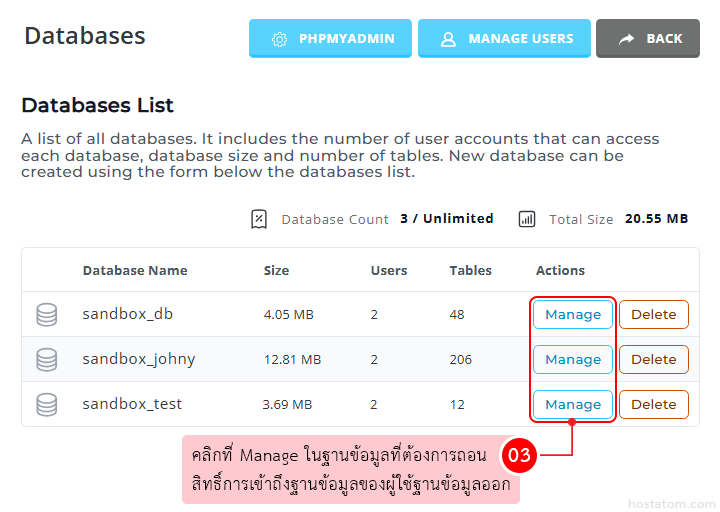Click the Users column header

(x=389, y=270)
